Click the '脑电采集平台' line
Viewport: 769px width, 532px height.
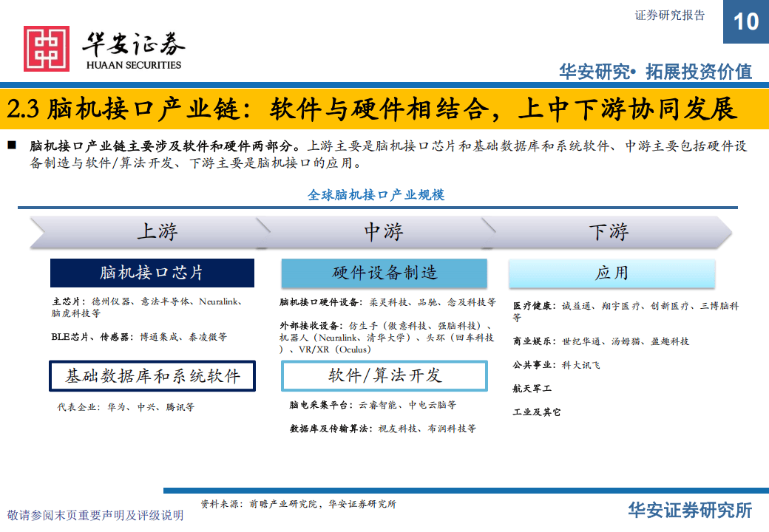point(373,405)
